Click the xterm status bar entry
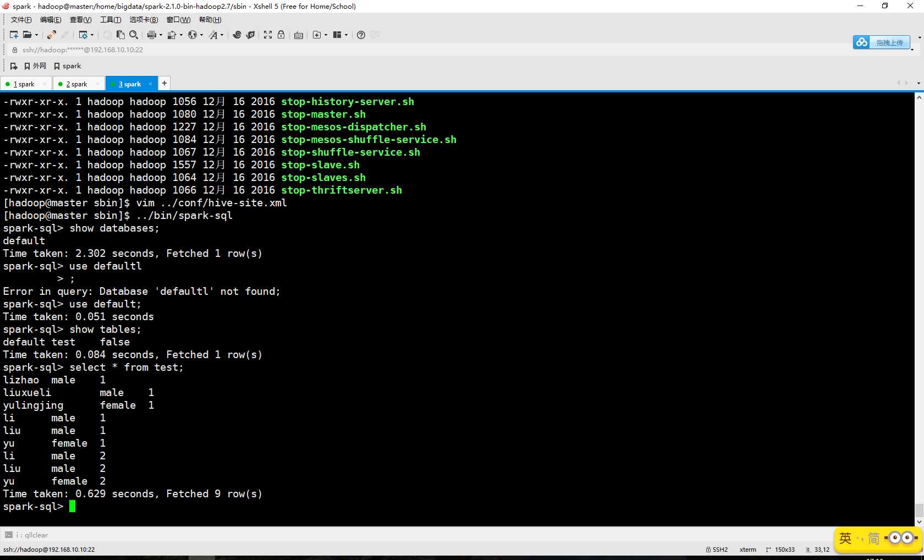This screenshot has width=924, height=560. 748,550
